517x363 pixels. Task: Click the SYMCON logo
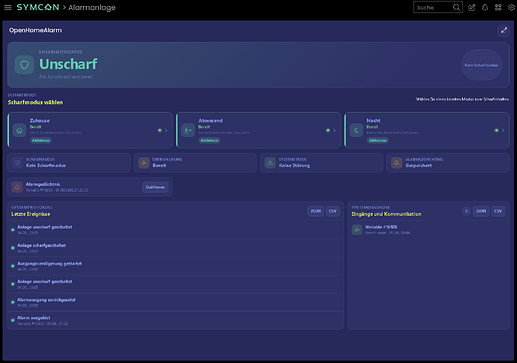38,7
